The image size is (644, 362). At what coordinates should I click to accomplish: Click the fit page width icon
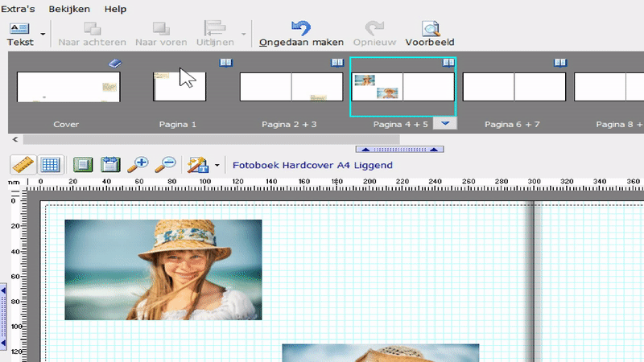110,165
